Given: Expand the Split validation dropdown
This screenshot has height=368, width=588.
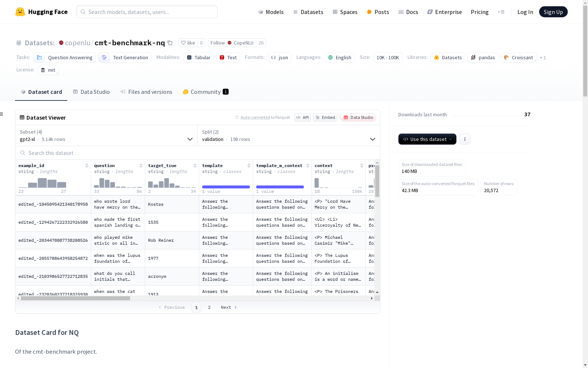Looking at the screenshot, I should [289, 135].
